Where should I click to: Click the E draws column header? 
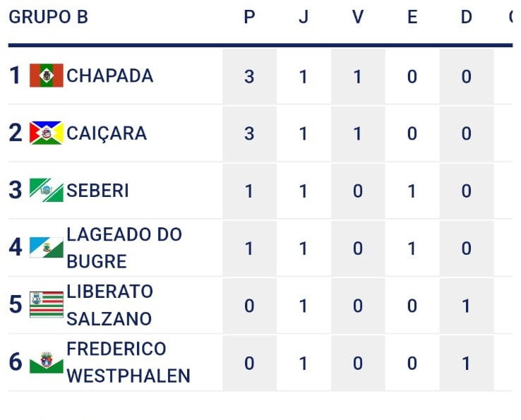[x=412, y=17]
